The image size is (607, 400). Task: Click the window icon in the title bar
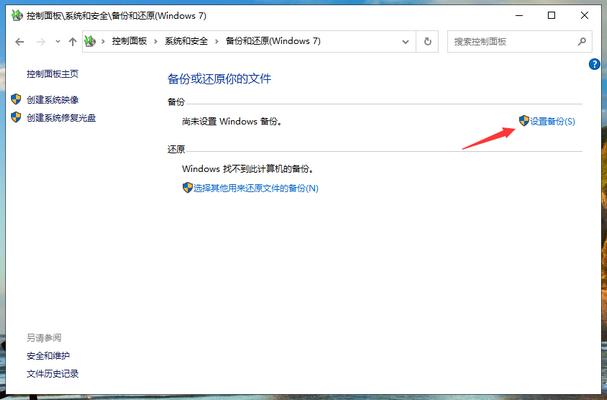coord(15,15)
